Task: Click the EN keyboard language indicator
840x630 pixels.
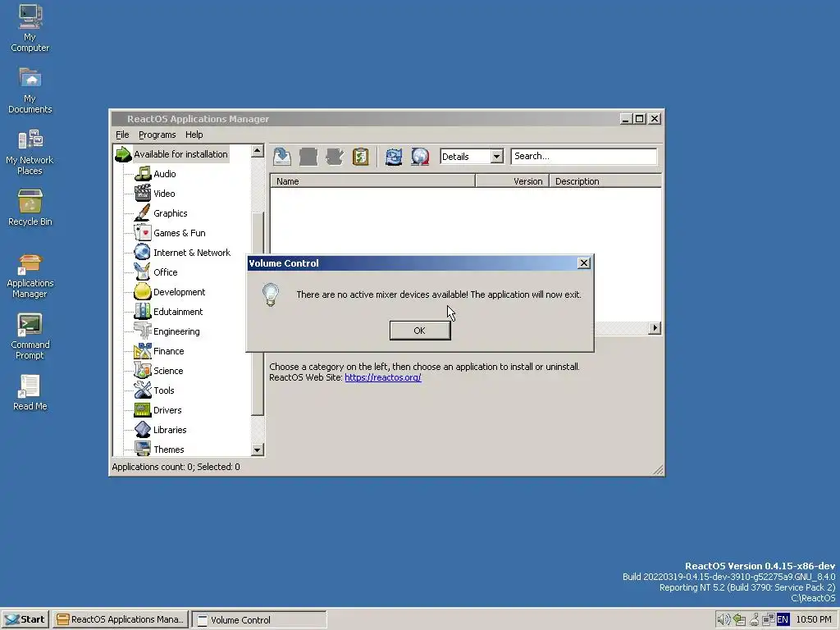Action: (783, 620)
